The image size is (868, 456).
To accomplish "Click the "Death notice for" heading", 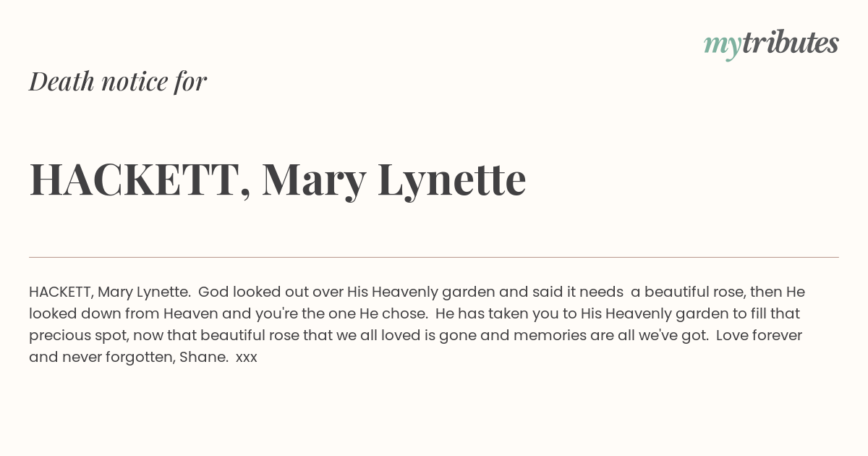I will 118,81.
